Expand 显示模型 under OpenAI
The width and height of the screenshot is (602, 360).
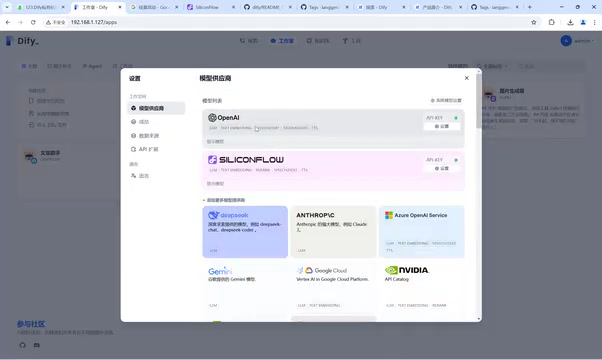point(215,142)
